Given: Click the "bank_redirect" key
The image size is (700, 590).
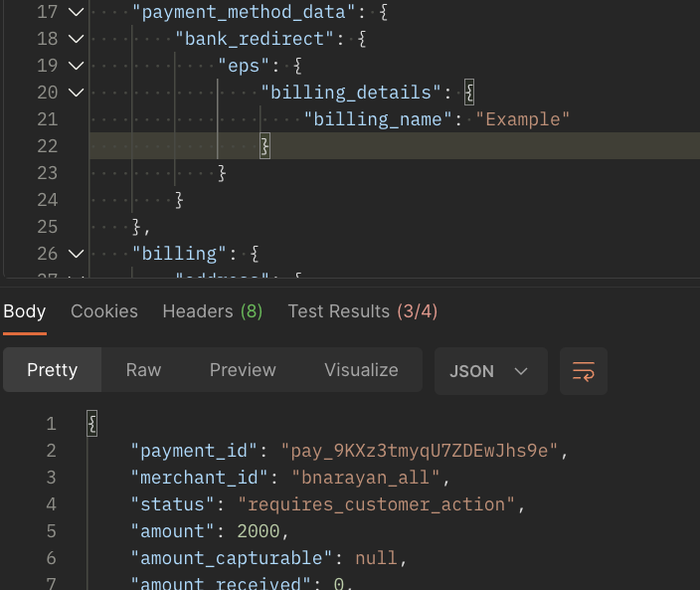Looking at the screenshot, I should 254,39.
